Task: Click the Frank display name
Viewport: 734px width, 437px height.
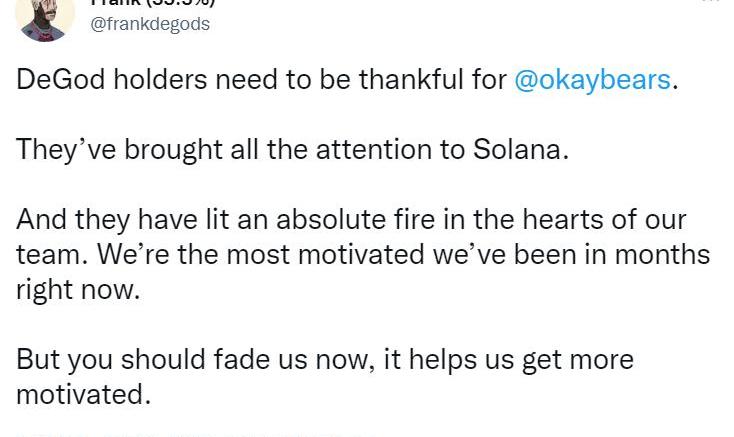Action: coord(150,3)
